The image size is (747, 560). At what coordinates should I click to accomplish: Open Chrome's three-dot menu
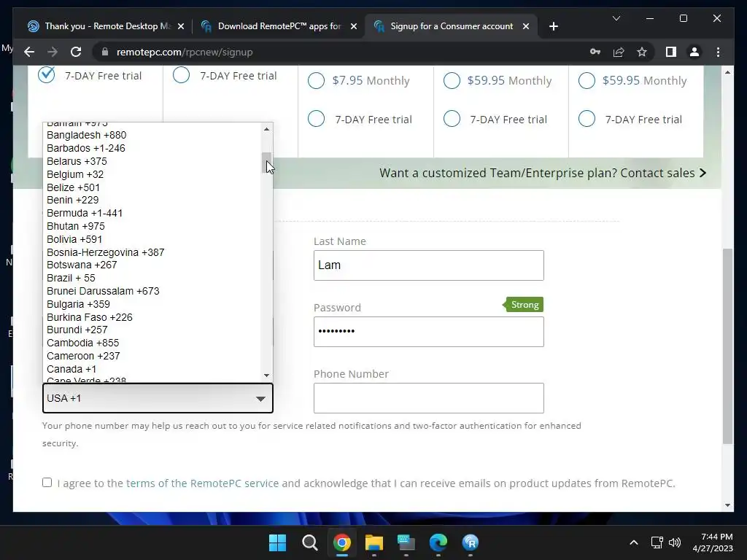(x=718, y=52)
